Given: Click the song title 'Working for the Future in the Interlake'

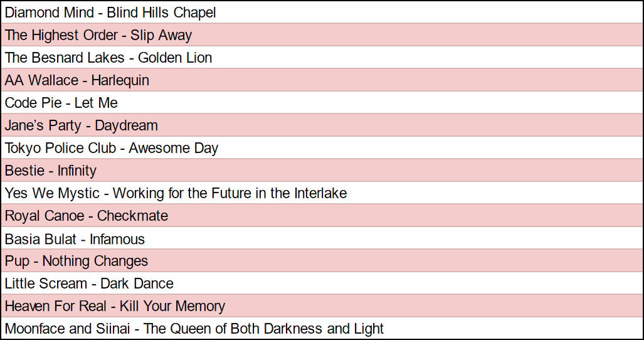Looking at the screenshot, I should 230,193.
